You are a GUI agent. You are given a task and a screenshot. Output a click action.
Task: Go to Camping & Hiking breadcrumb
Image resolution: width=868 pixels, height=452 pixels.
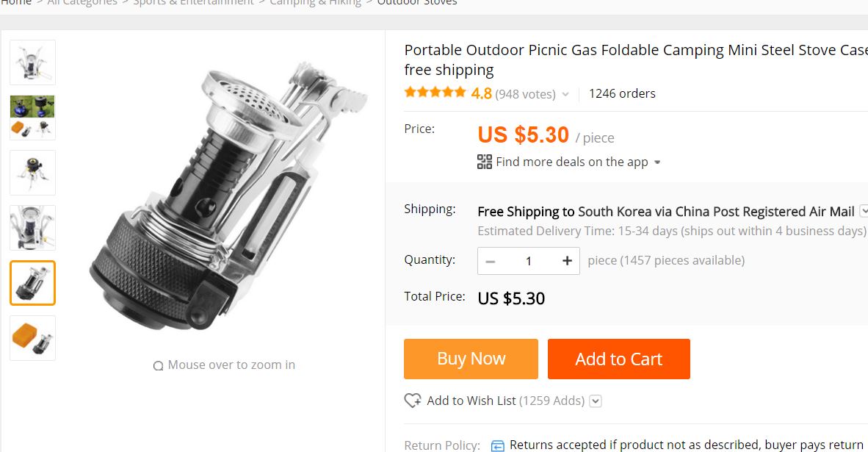(x=315, y=3)
